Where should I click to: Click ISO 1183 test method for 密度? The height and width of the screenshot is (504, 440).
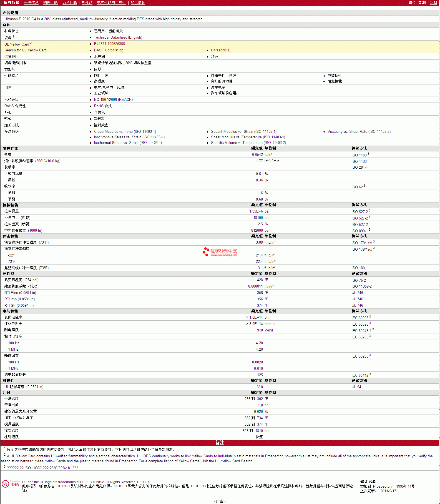(x=359, y=155)
